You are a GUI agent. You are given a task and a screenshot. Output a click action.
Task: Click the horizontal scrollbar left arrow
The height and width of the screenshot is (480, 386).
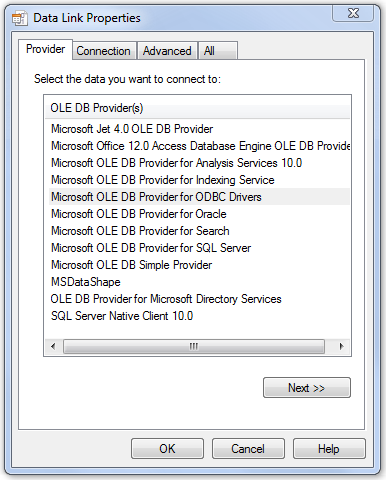pyautogui.click(x=53, y=346)
